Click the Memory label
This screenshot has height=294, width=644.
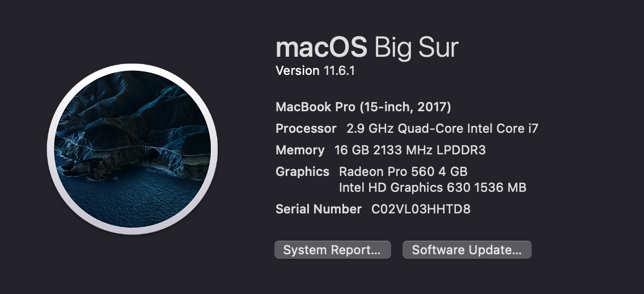tap(300, 150)
